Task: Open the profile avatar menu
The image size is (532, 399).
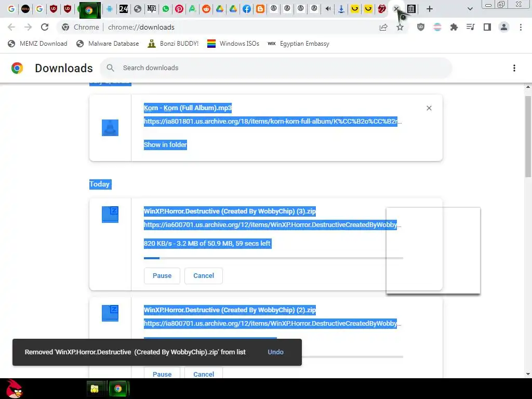Action: point(504,27)
